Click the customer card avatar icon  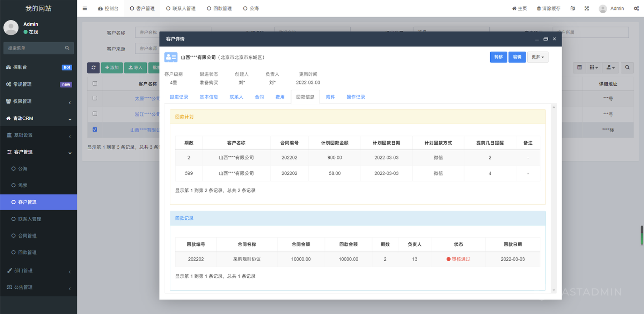coord(171,57)
